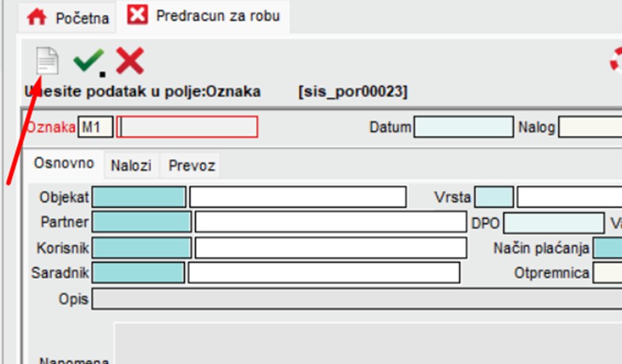The height and width of the screenshot is (364, 622).
Task: Click the DPO date field
Action: point(554,223)
